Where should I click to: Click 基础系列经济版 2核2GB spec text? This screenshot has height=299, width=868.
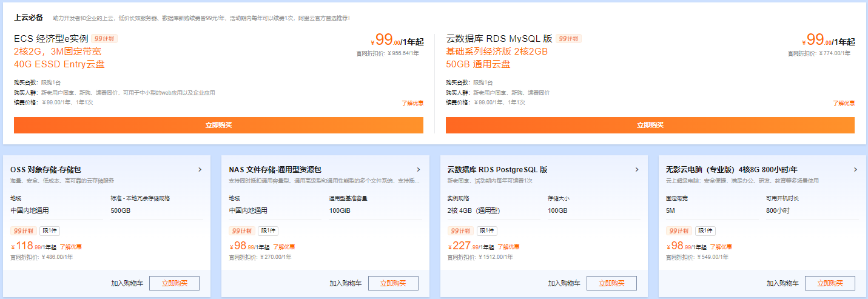click(x=497, y=52)
